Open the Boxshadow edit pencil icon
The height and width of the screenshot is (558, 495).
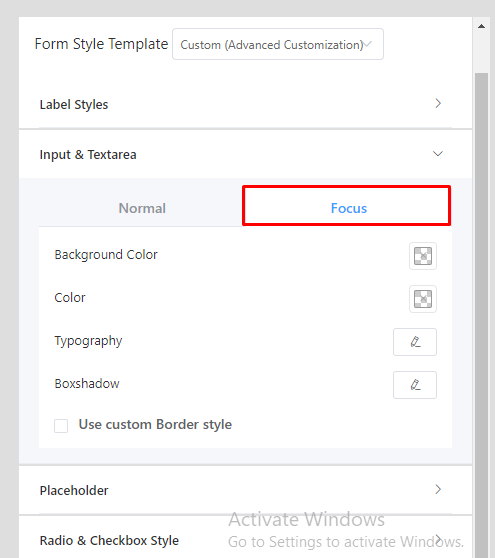click(415, 385)
